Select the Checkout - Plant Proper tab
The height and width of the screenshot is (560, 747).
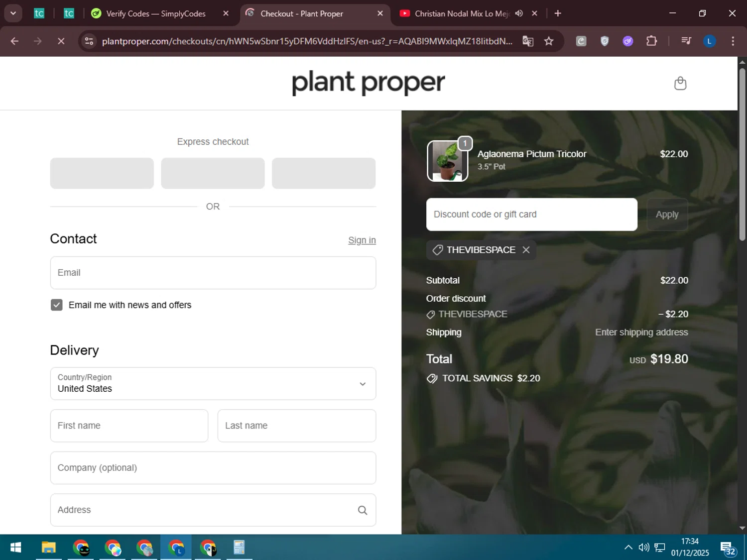[x=301, y=13]
